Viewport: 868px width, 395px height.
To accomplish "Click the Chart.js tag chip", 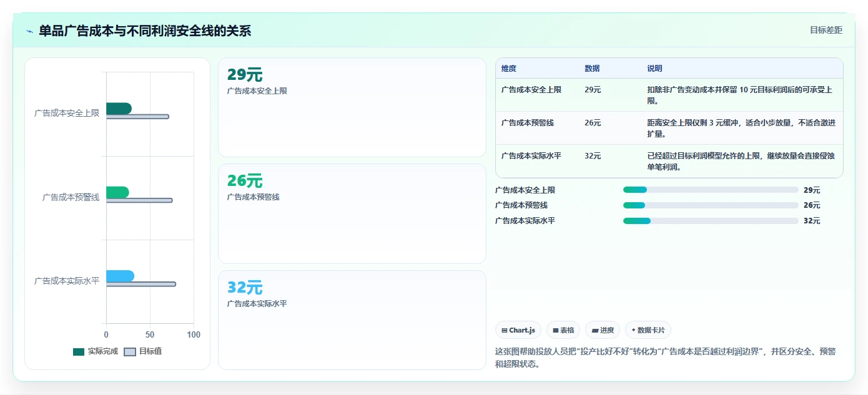I will coord(518,330).
